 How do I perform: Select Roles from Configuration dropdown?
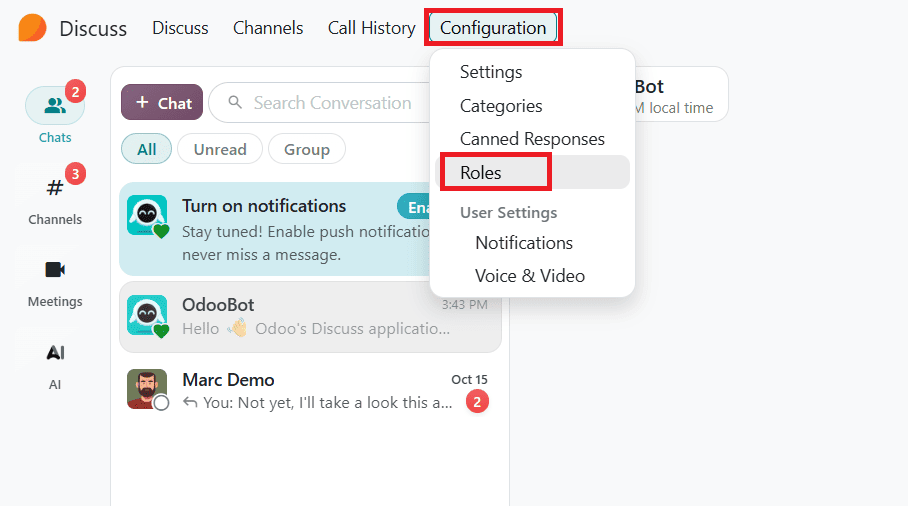pyautogui.click(x=532, y=172)
